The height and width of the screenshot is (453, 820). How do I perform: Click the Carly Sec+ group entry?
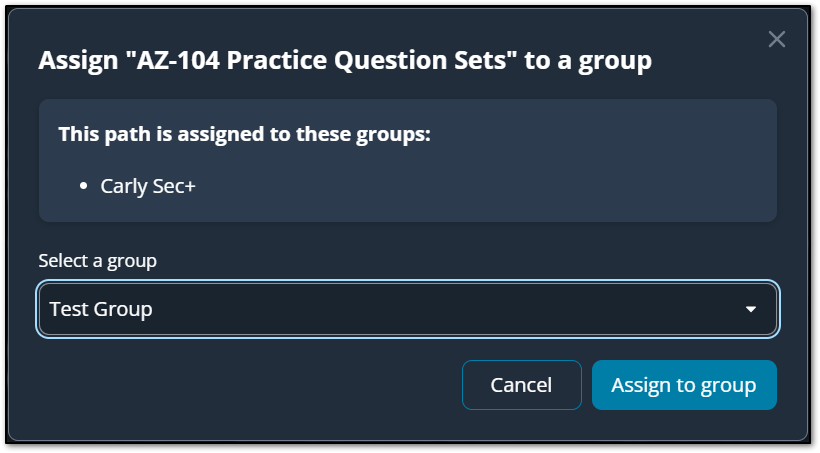(x=148, y=186)
